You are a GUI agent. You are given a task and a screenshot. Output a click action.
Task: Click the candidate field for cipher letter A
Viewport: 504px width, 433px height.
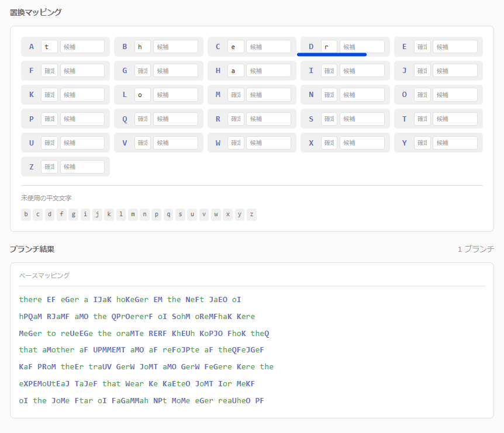(82, 47)
